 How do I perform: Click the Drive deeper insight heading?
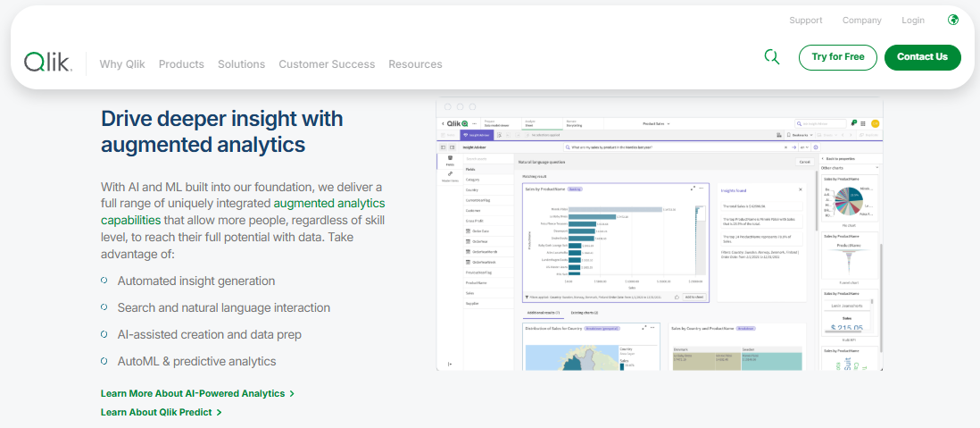pyautogui.click(x=222, y=131)
